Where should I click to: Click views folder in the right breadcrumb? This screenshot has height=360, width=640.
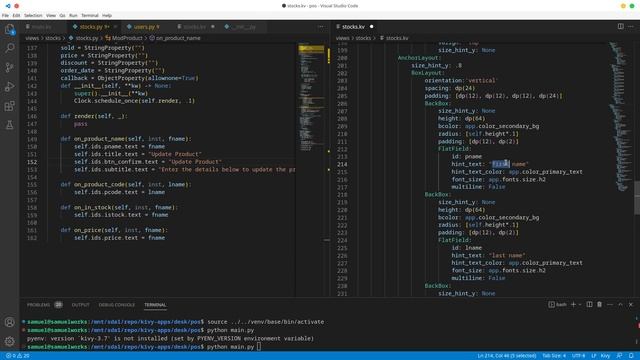(342, 38)
